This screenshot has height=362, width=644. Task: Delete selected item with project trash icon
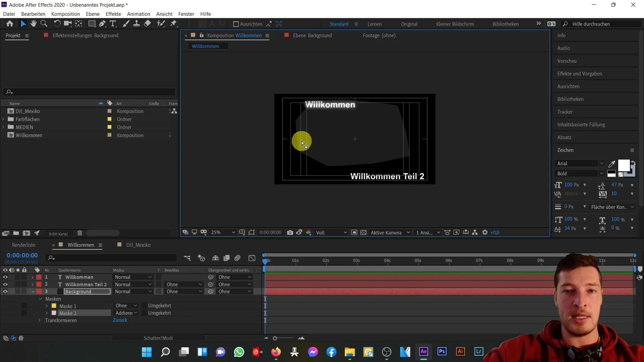(80, 233)
